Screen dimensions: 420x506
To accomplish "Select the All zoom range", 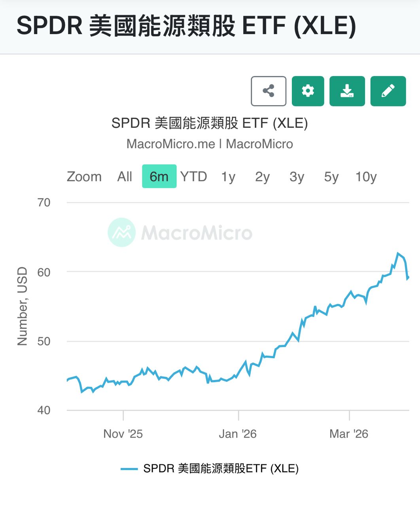I will (x=125, y=176).
